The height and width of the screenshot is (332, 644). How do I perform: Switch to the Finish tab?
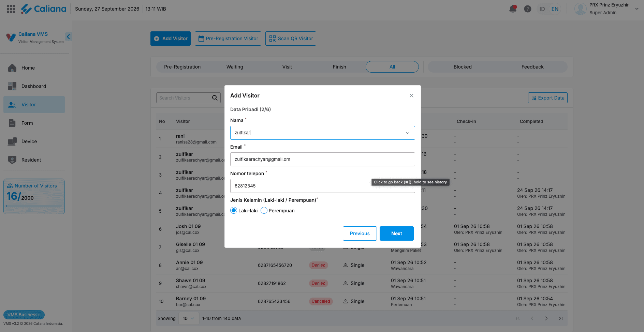pos(339,67)
